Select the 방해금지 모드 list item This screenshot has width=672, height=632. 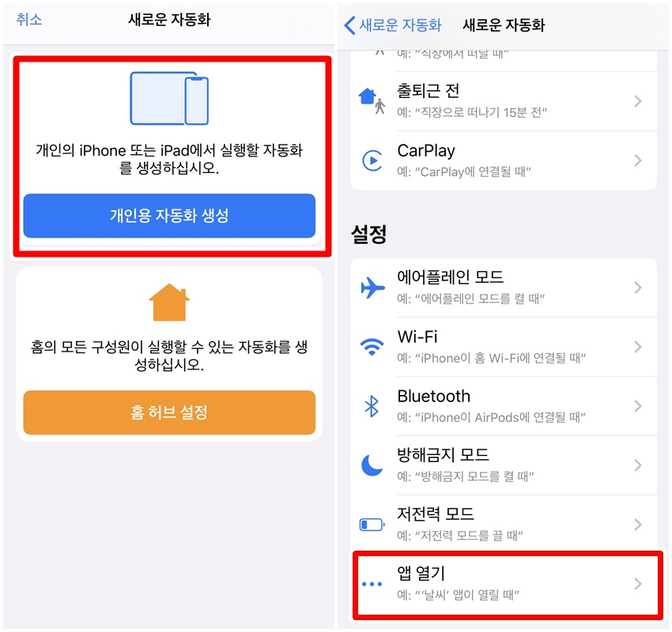(x=503, y=465)
